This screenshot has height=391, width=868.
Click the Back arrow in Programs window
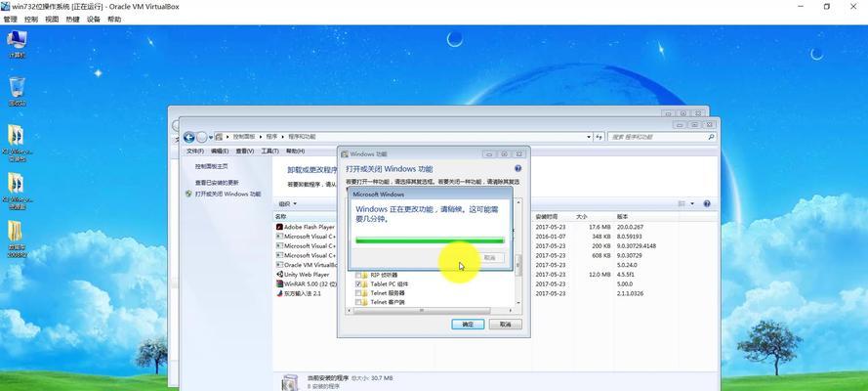pos(188,137)
